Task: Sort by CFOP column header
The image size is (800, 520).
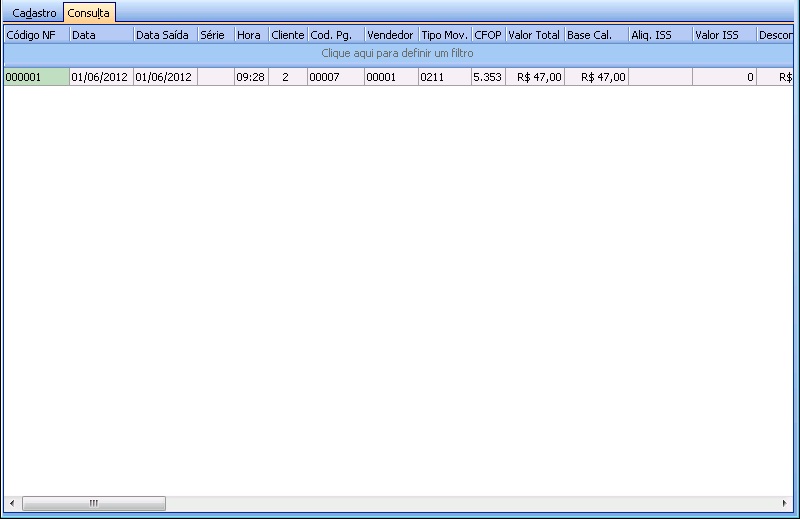Action: pyautogui.click(x=487, y=34)
